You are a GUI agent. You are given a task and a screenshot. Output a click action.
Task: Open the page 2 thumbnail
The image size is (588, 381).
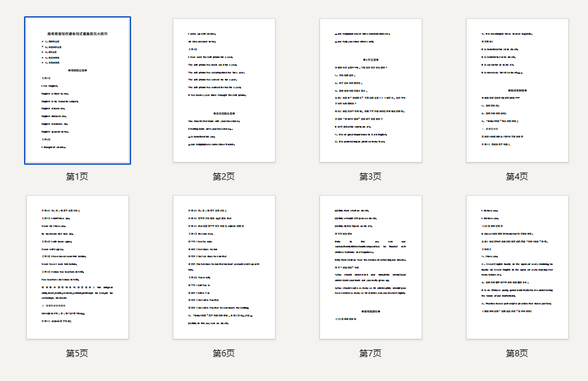pyautogui.click(x=224, y=90)
